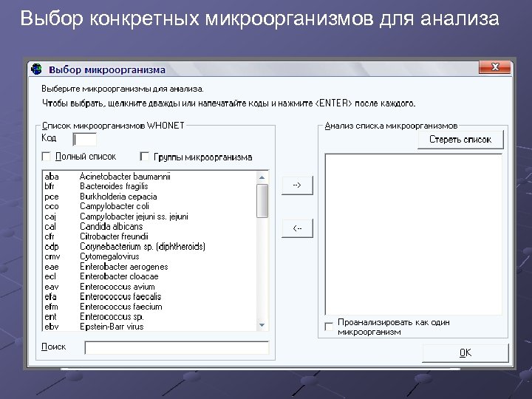Close the Выбор микроорганизма dialog
This screenshot has width=532, height=399.
494,67
